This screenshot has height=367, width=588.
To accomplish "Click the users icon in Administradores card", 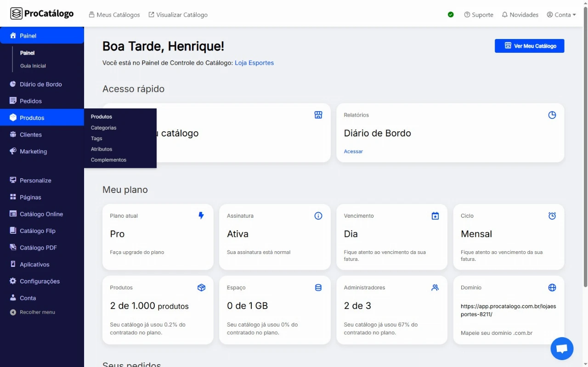I will coord(435,288).
